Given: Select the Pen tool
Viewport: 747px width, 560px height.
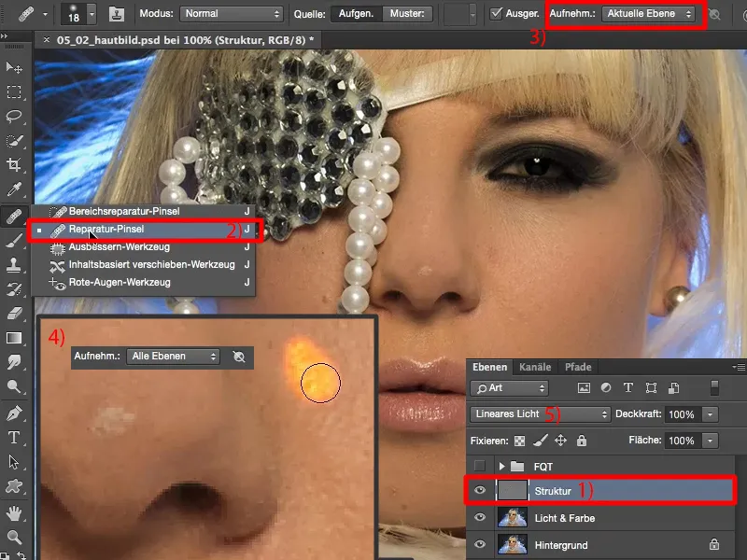Looking at the screenshot, I should tap(14, 413).
